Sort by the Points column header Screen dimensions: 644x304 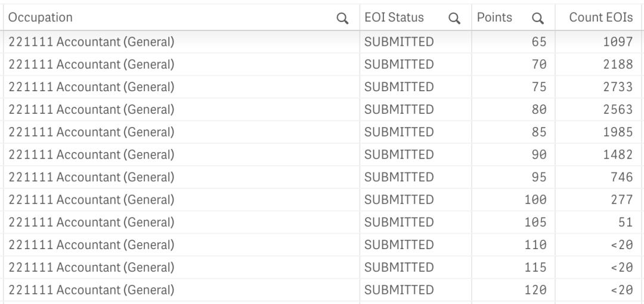494,17
